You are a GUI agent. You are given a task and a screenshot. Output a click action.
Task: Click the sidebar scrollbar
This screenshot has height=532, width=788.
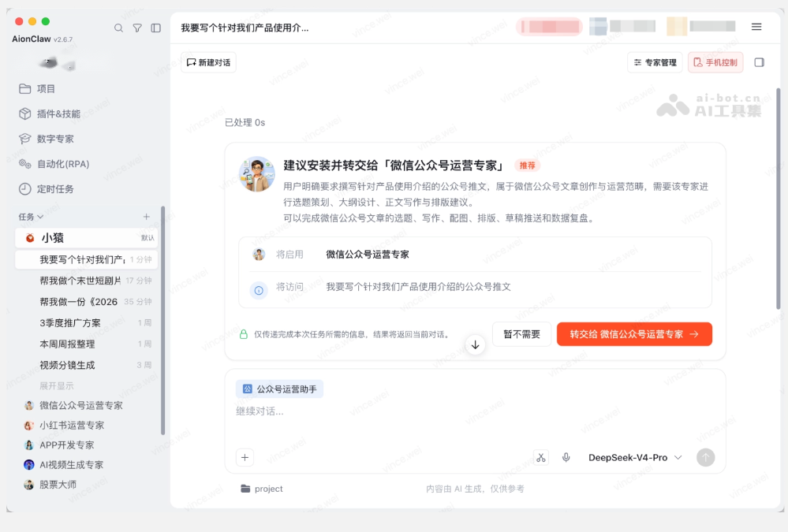pos(162,321)
